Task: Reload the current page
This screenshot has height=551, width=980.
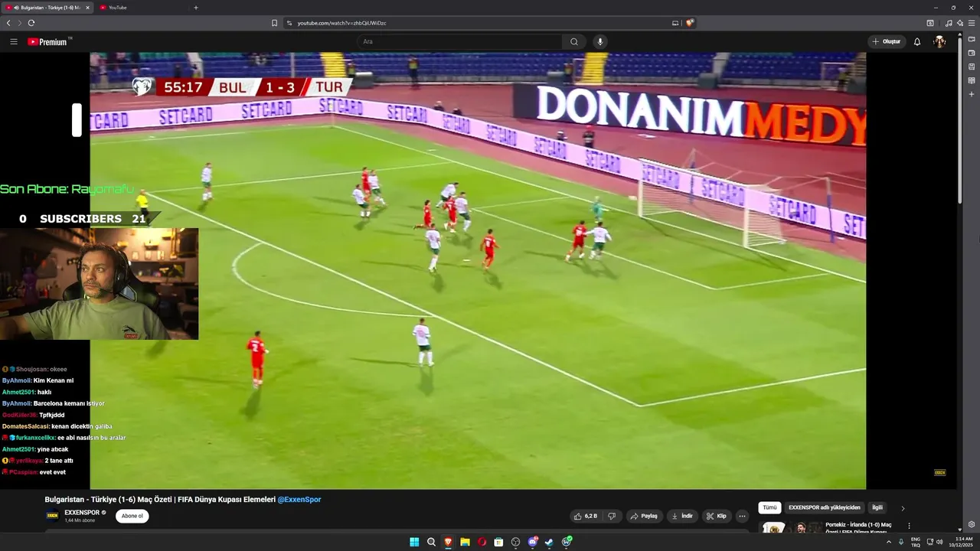Action: [31, 23]
